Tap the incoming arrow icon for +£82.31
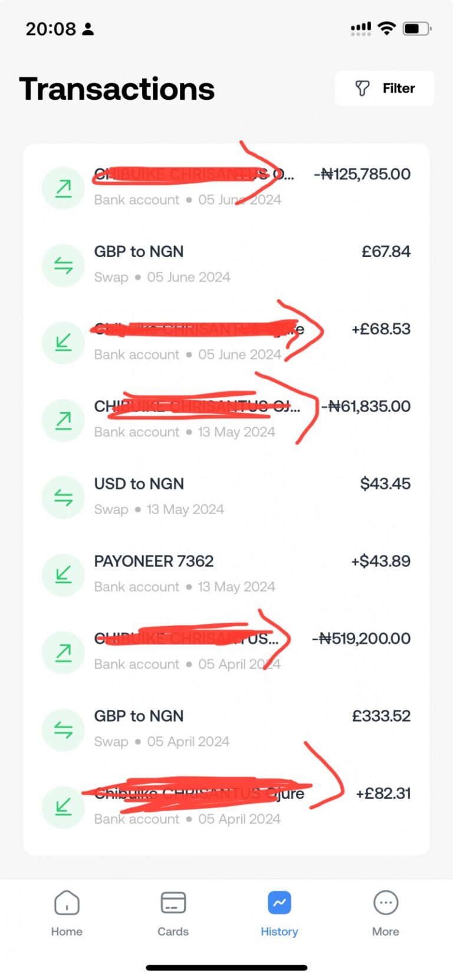The width and height of the screenshot is (453, 980). pyautogui.click(x=63, y=807)
